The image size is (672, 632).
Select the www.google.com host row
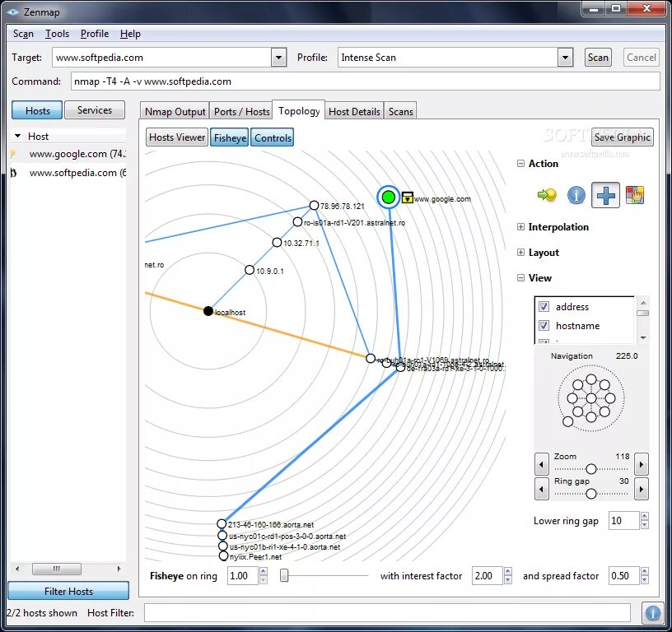pyautogui.click(x=68, y=154)
